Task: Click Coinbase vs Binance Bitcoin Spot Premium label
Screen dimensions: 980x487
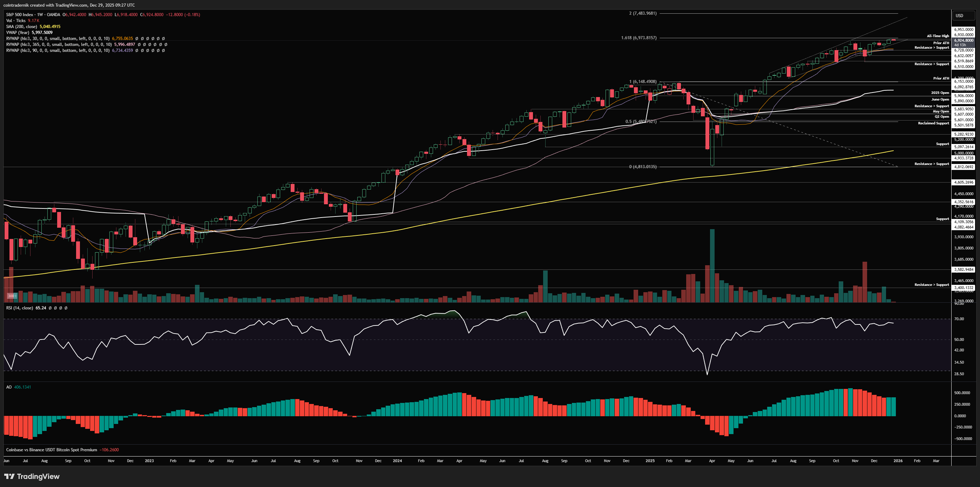Action: (51, 450)
